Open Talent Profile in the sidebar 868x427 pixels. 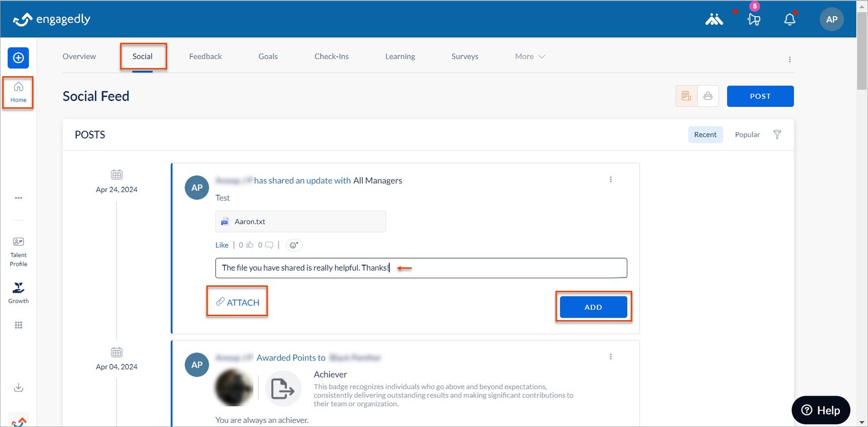(x=19, y=252)
